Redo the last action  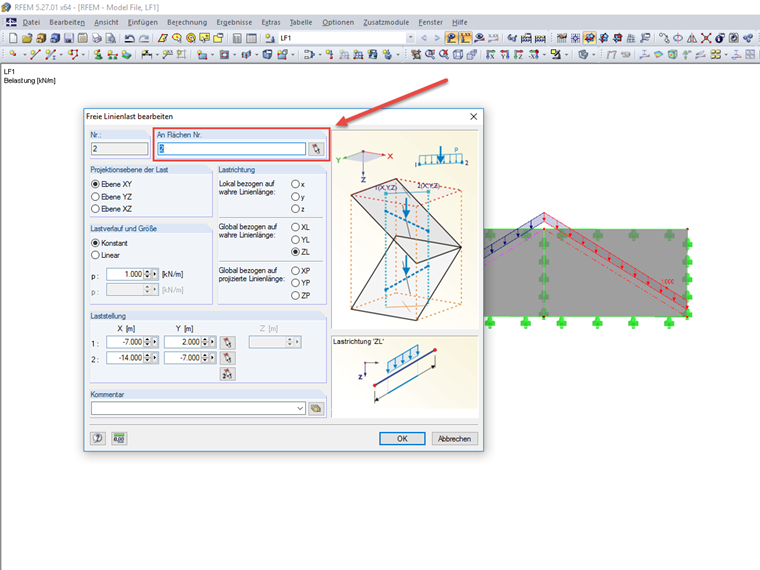tap(144, 38)
